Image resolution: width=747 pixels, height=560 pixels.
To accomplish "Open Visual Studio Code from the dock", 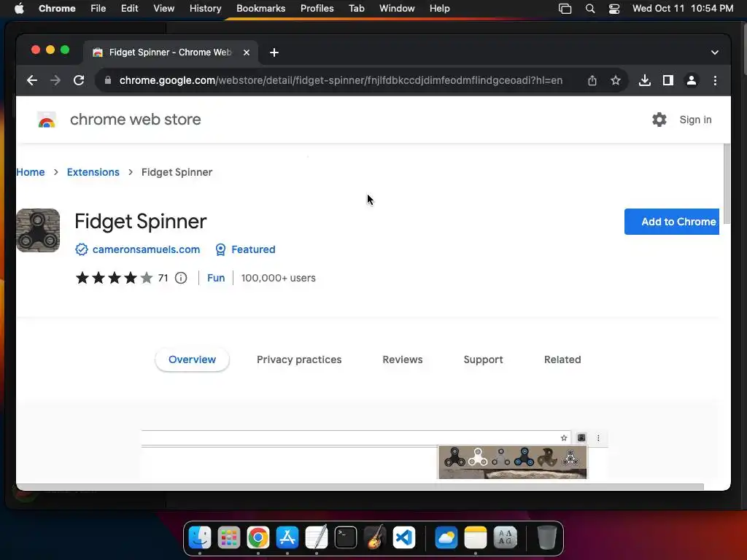I will tap(404, 537).
